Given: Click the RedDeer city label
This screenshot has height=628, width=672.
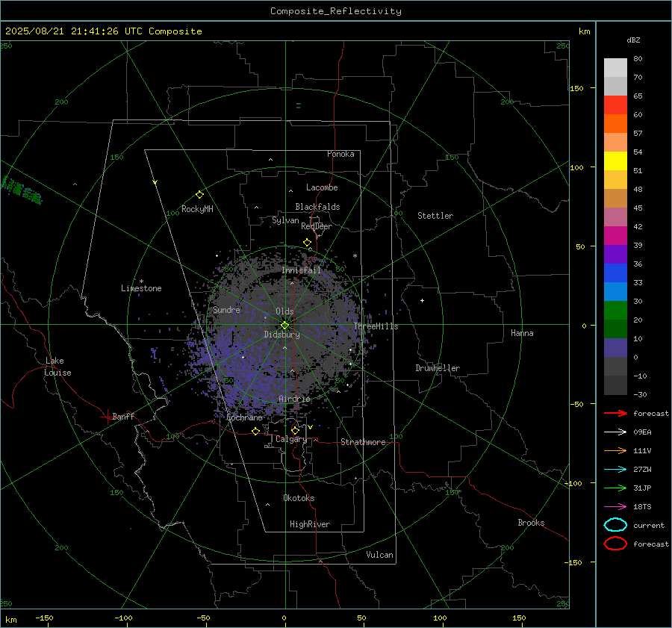Looking at the screenshot, I should [x=317, y=226].
